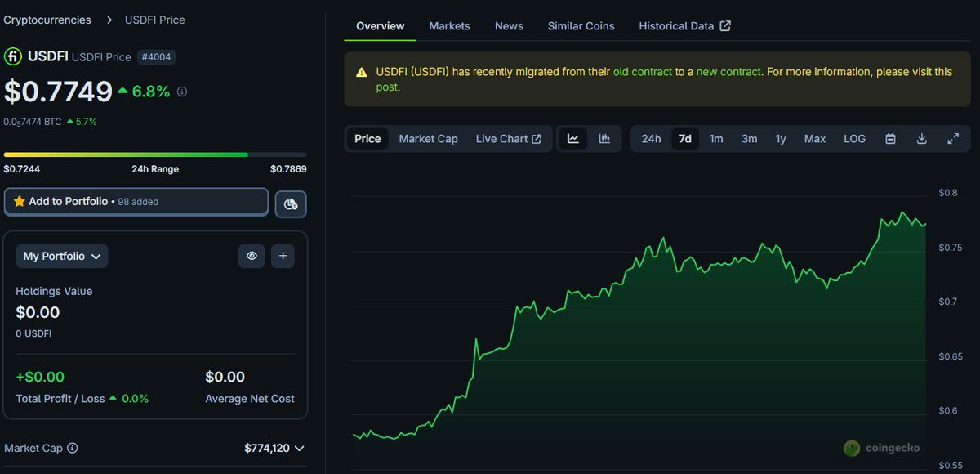Toggle holdings visibility eye icon

tap(252, 256)
